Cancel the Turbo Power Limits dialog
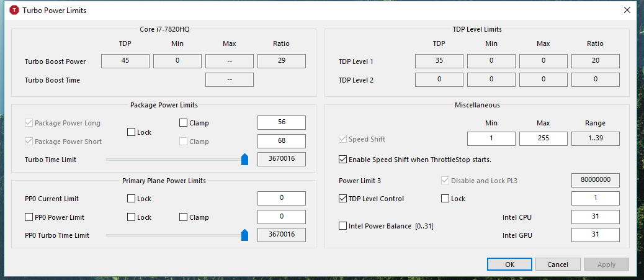This screenshot has height=280, width=644. pos(558,264)
